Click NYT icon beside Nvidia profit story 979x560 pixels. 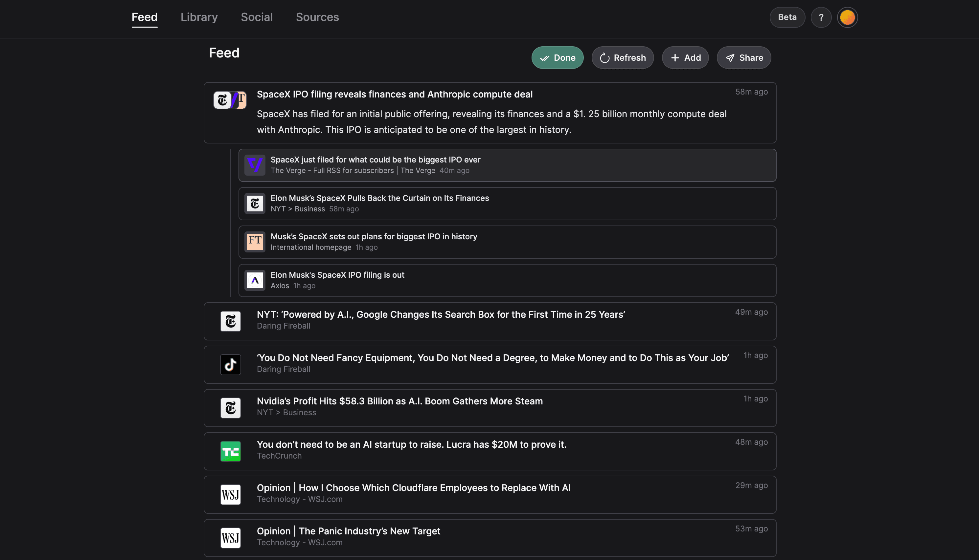point(231,408)
